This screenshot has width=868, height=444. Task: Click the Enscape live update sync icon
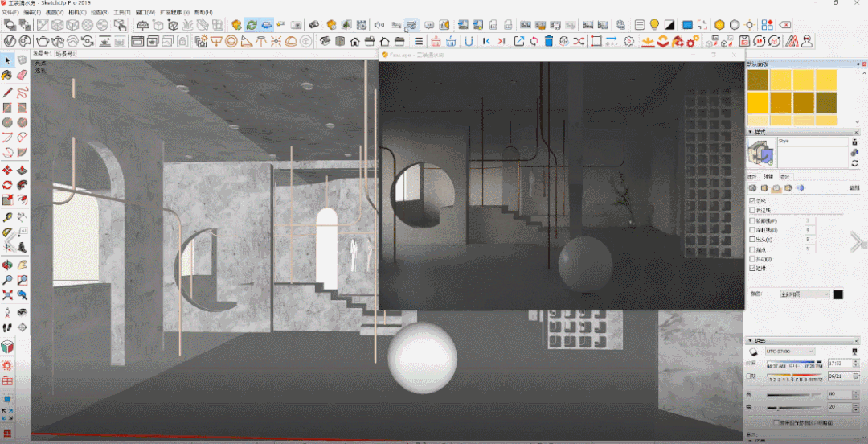(252, 25)
